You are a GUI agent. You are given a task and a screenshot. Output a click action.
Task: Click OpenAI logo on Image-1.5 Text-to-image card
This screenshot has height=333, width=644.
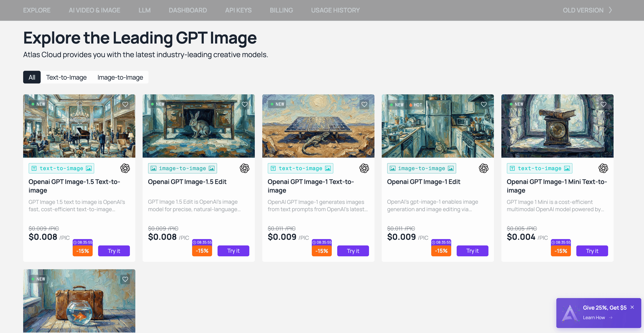point(125,168)
